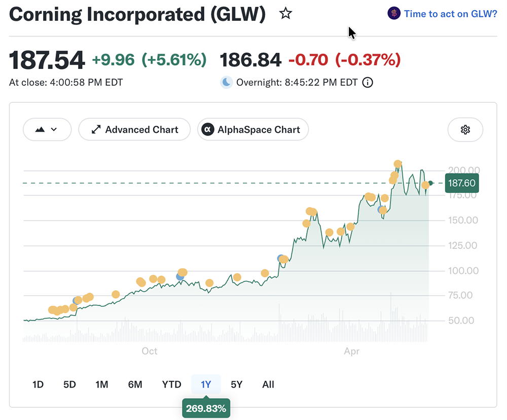
Task: Open AlphaSpace Chart
Action: [x=253, y=129]
